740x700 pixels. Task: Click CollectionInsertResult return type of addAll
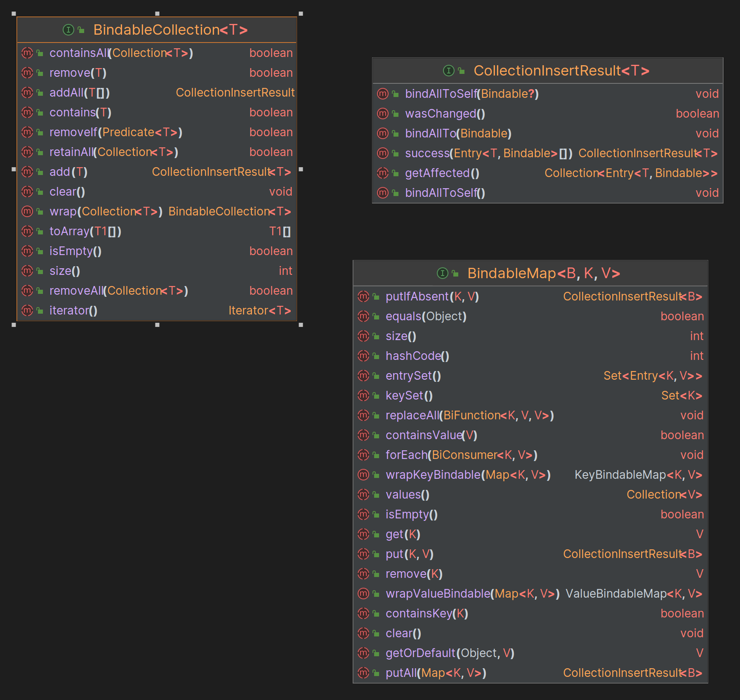(x=235, y=92)
